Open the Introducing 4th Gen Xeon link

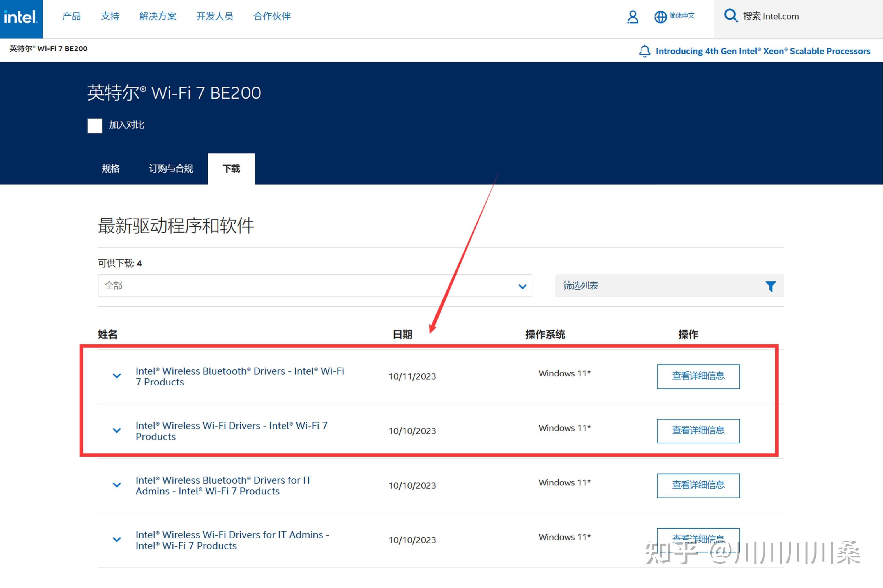click(762, 51)
